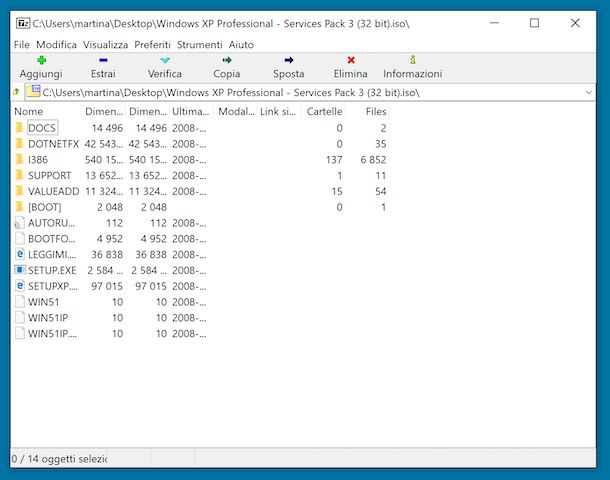610x480 pixels.
Task: Click the status bar selected objects text
Action: tap(59, 459)
